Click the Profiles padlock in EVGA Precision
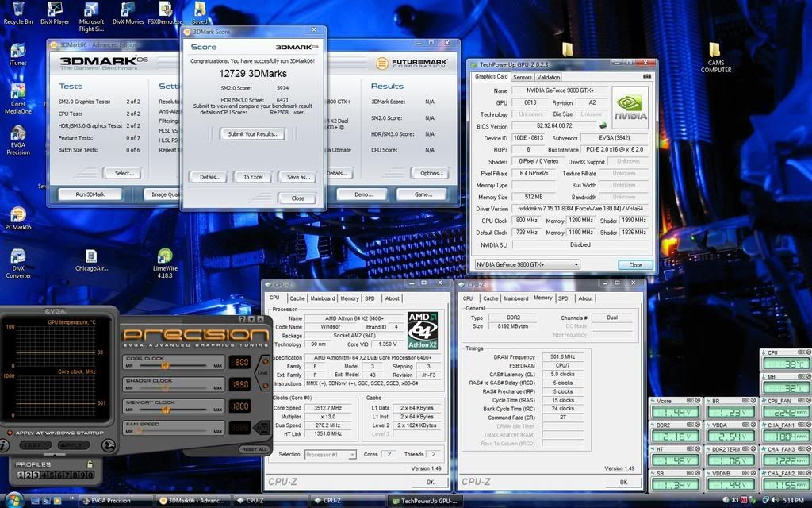This screenshot has height=508, width=812. (x=89, y=462)
